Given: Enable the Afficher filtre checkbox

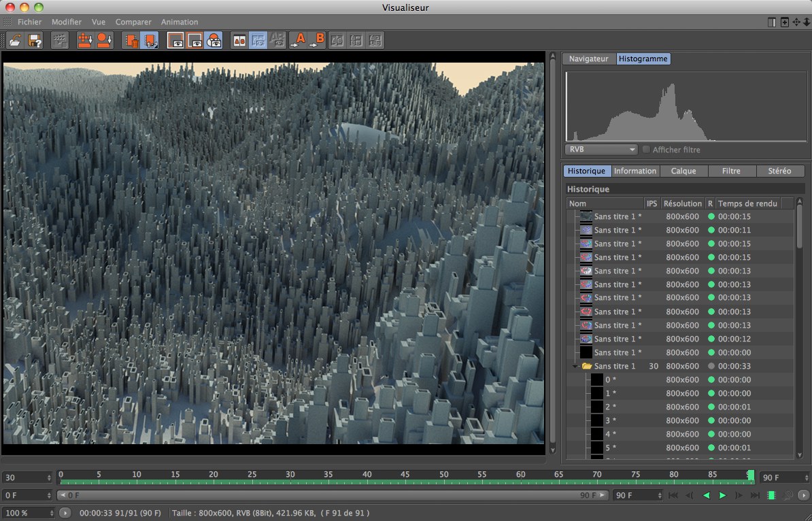Looking at the screenshot, I should tap(646, 150).
